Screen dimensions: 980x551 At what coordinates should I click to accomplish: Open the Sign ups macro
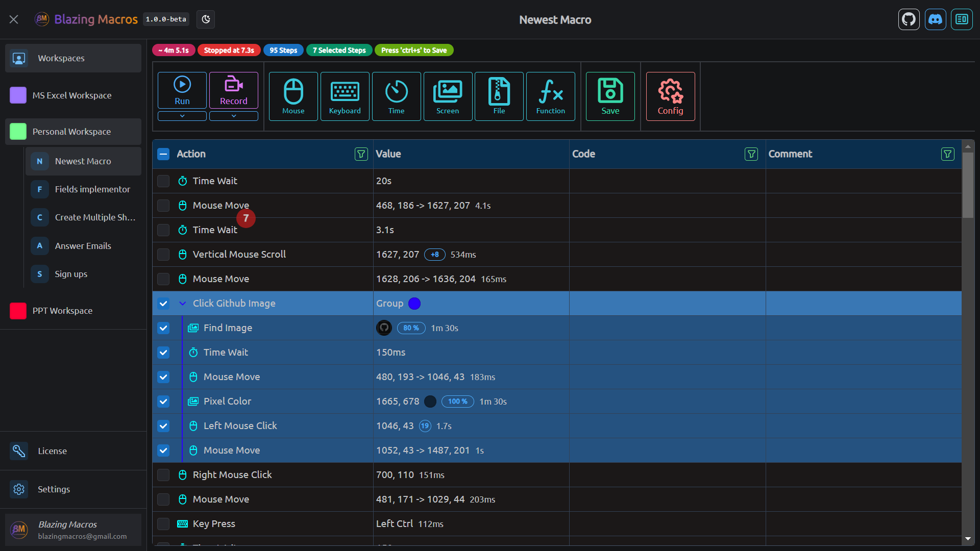[x=83, y=274]
